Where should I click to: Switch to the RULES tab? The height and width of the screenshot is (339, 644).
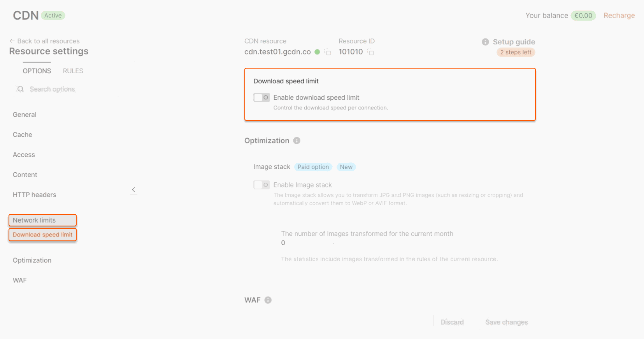pos(73,71)
